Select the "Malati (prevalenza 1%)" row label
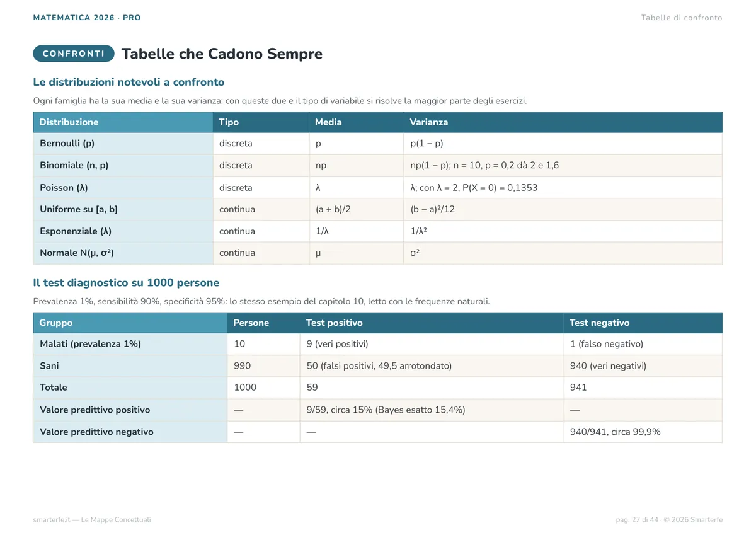The image size is (756, 535). click(130, 344)
